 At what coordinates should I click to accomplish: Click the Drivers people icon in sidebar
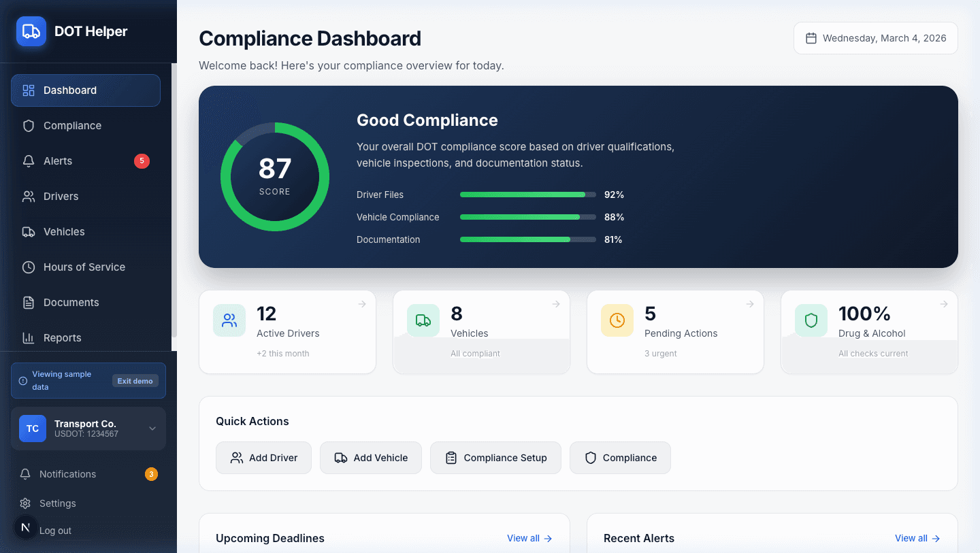28,196
